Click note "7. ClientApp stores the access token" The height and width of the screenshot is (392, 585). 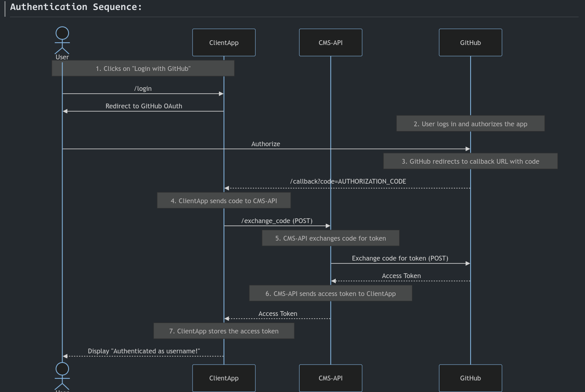click(224, 331)
